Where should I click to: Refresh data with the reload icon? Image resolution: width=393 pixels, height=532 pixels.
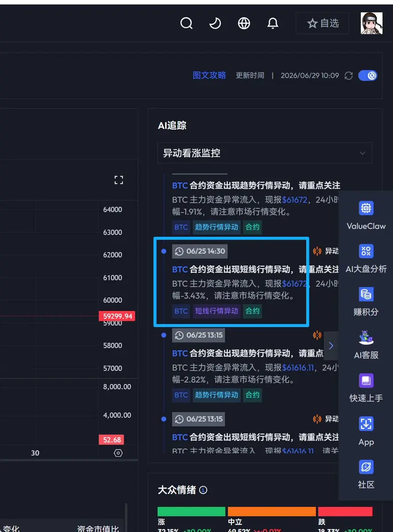point(349,76)
